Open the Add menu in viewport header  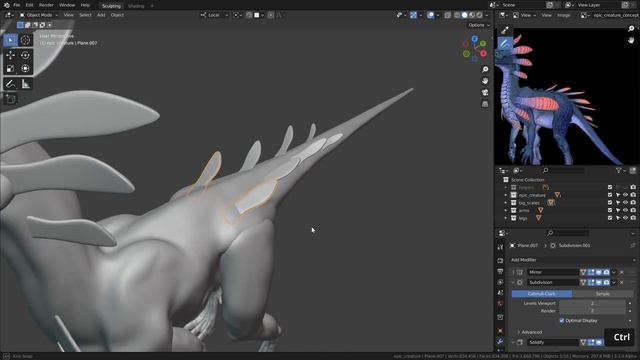pos(101,15)
